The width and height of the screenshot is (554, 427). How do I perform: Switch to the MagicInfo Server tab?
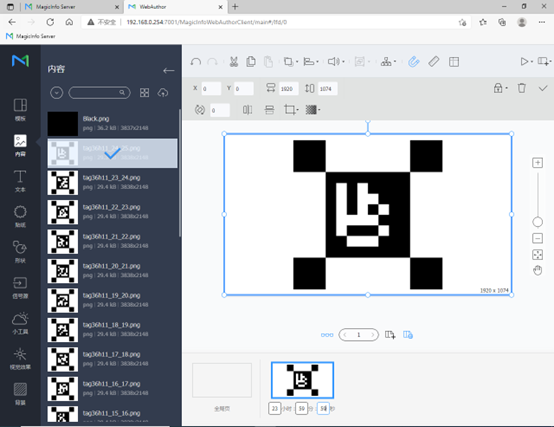point(72,7)
